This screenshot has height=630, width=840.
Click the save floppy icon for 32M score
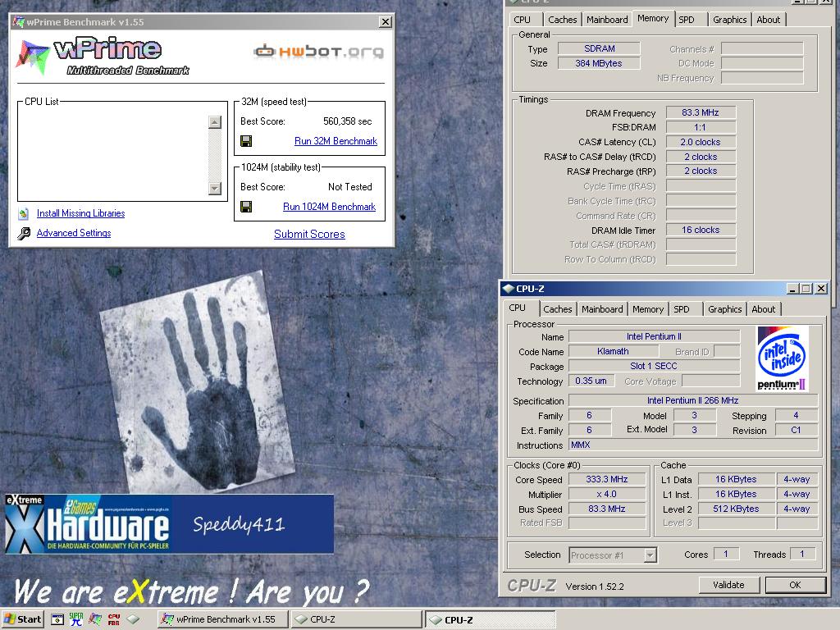pyautogui.click(x=246, y=141)
